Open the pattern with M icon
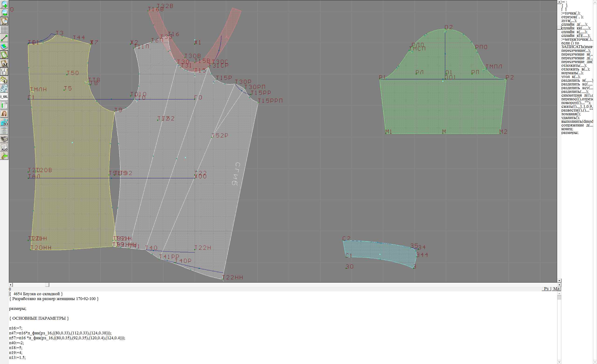Image resolution: width=597 pixels, height=364 pixels. click(x=4, y=63)
